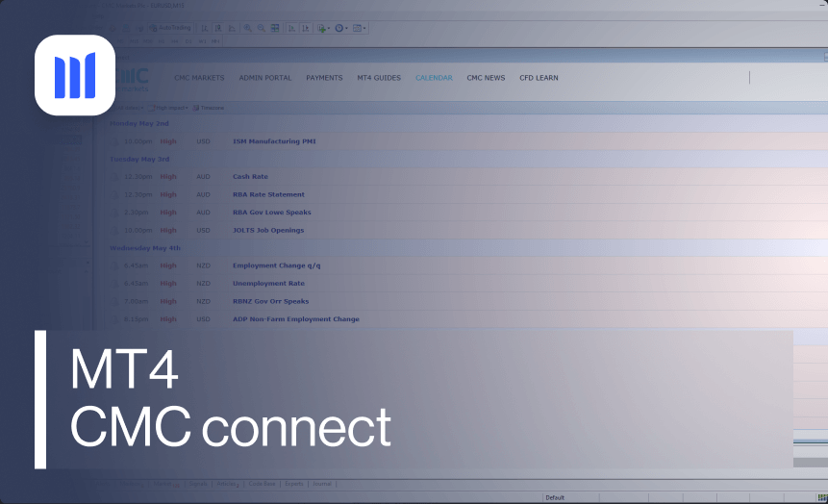The height and width of the screenshot is (504, 828).
Task: Click the connection bars status icon
Action: coord(822,497)
